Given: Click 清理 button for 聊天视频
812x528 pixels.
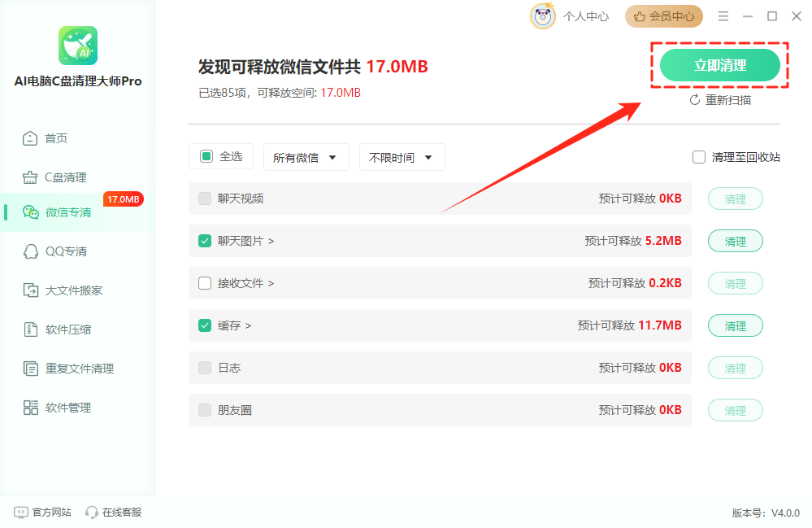Looking at the screenshot, I should tap(736, 199).
